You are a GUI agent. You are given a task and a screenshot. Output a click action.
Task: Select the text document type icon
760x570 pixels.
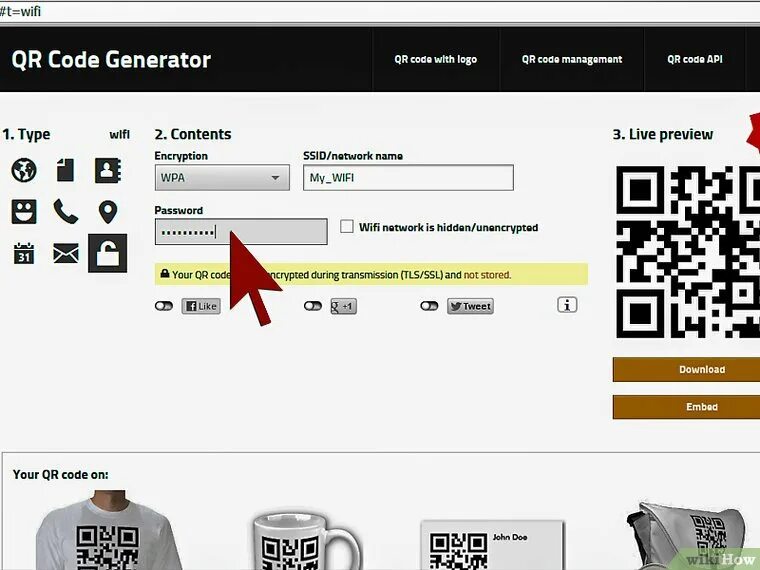(65, 170)
